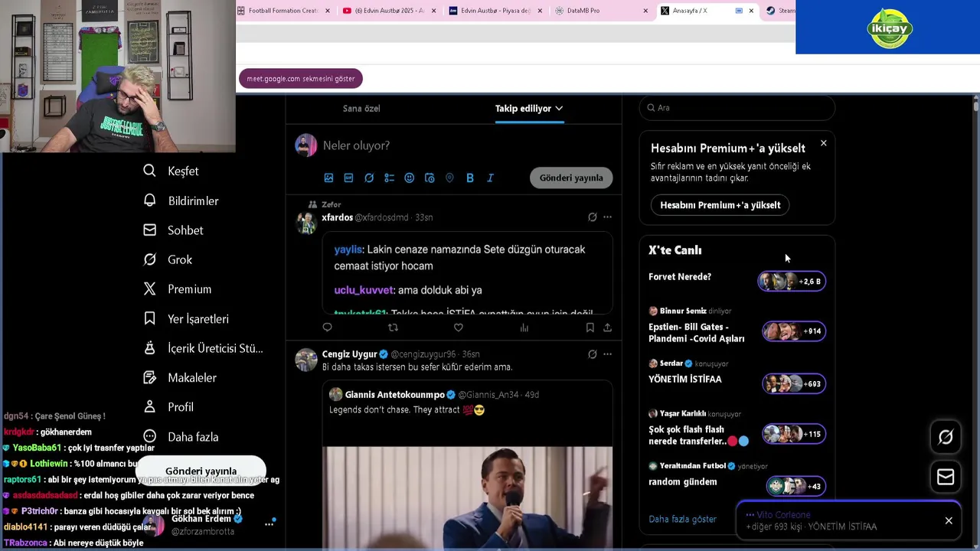Open the Cengiz Uygur profile name
The image size is (980, 551).
coord(349,354)
